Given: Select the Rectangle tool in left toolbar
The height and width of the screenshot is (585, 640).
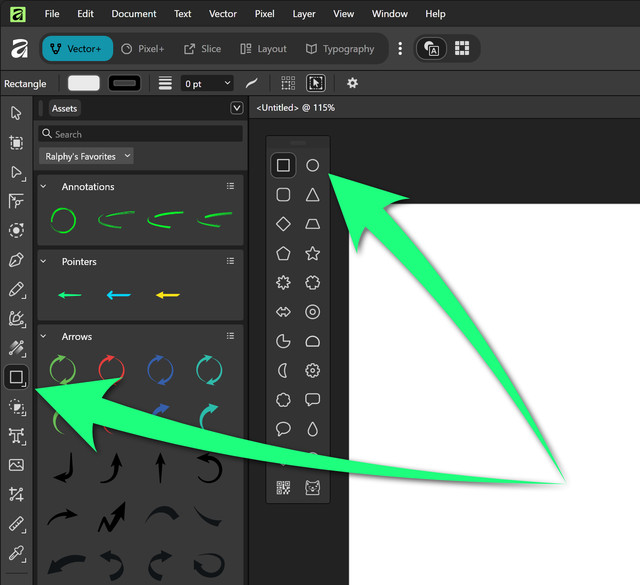Looking at the screenshot, I should pyautogui.click(x=16, y=377).
